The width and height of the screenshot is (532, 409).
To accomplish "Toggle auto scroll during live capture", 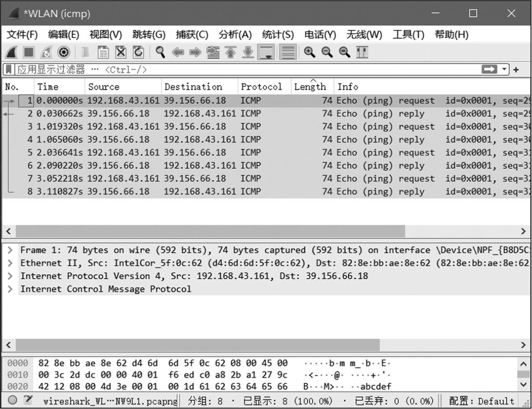I will 266,52.
